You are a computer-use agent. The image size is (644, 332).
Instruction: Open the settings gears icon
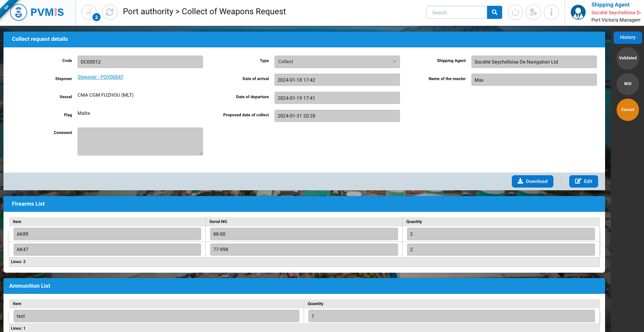click(533, 12)
